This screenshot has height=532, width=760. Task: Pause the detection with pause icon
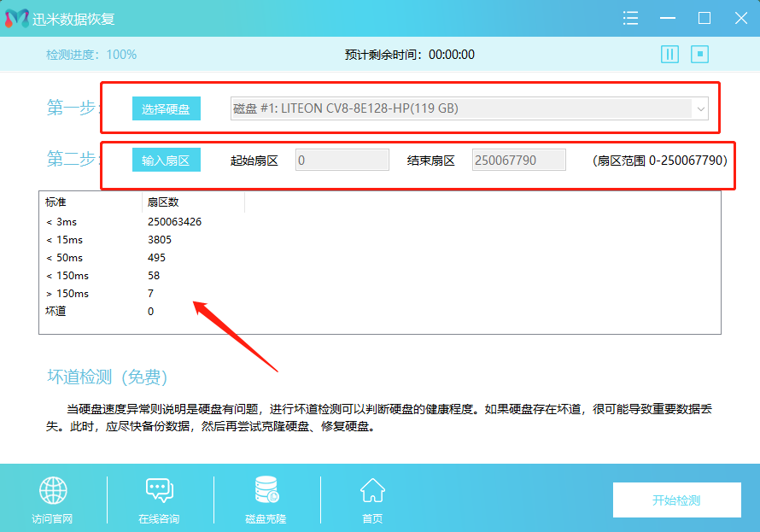669,55
